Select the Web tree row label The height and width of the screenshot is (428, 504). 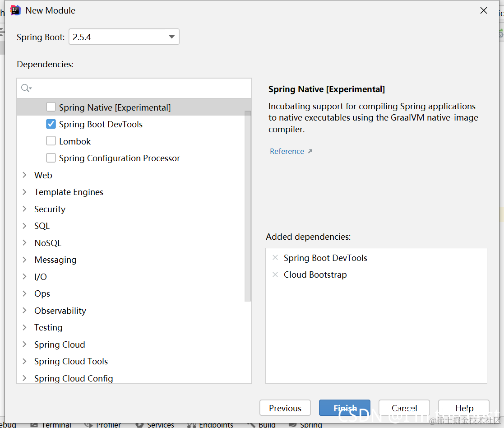click(43, 175)
